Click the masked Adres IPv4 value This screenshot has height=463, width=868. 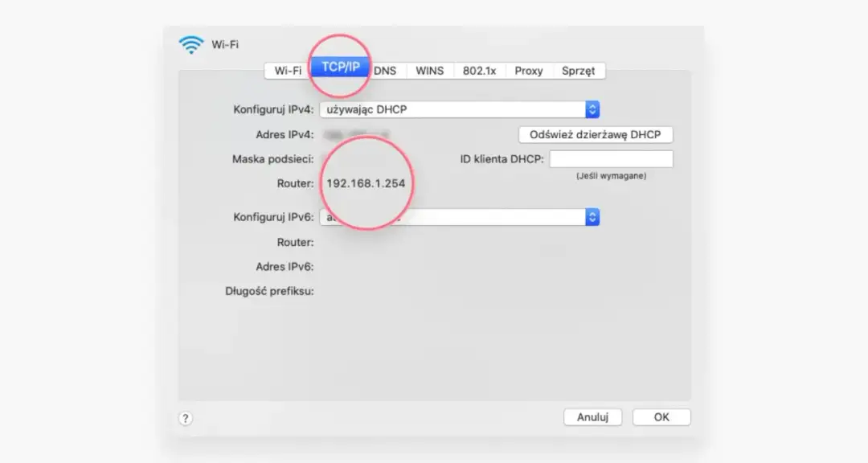coord(354,134)
